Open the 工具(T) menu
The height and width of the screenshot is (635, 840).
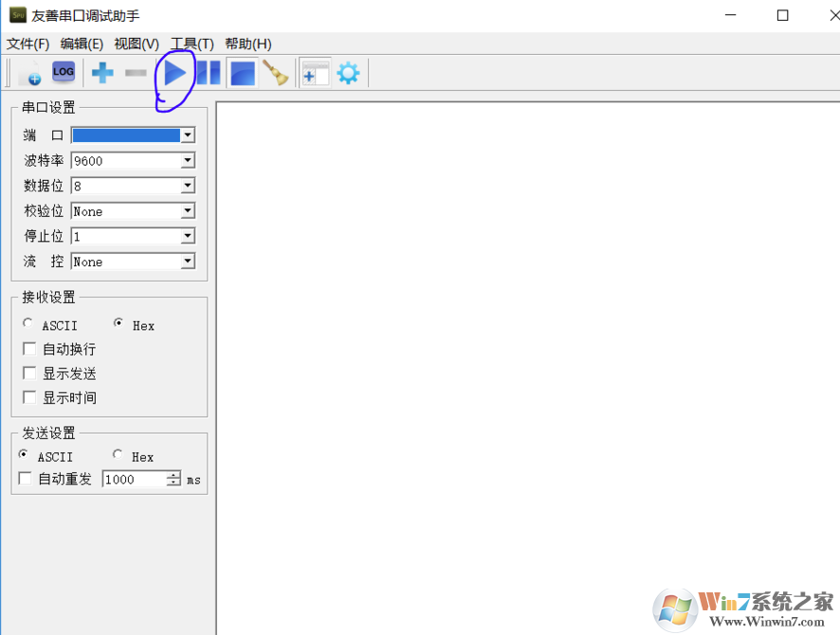click(192, 44)
